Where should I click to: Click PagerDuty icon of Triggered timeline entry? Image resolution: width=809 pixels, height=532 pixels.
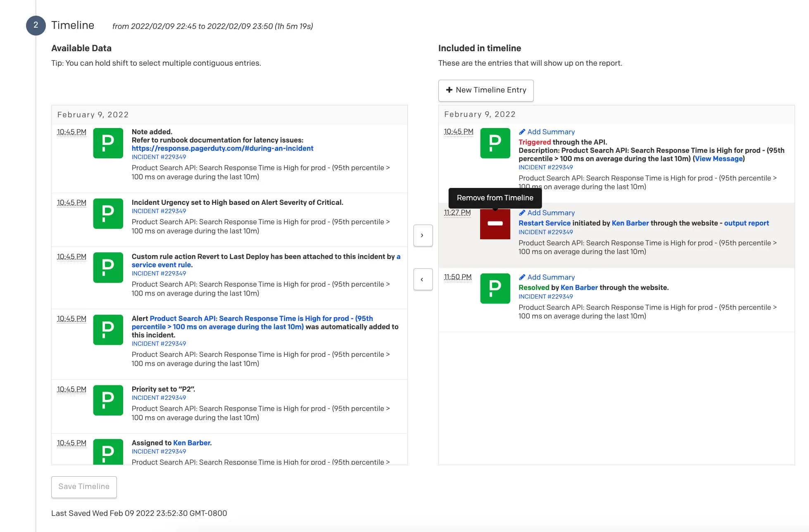click(495, 143)
